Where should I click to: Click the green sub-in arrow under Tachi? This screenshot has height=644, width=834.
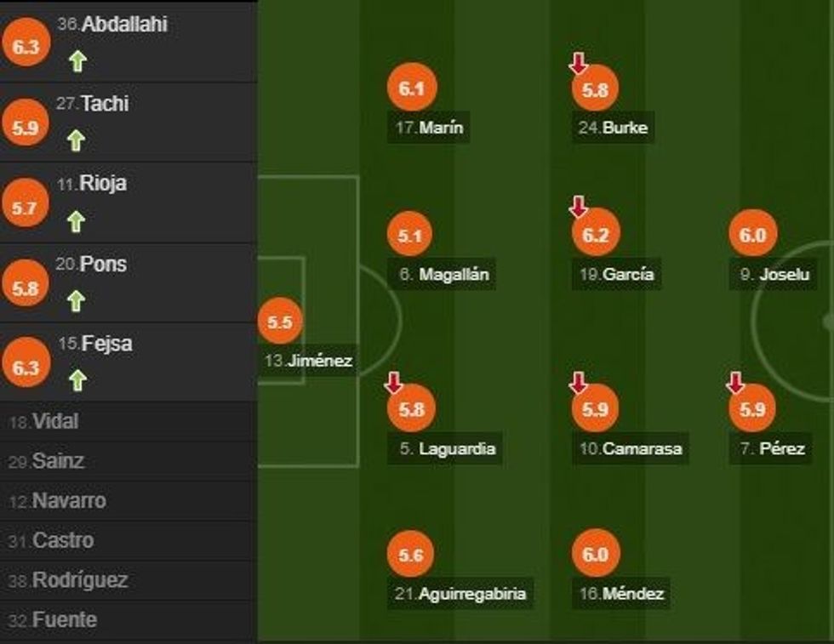coord(77,141)
